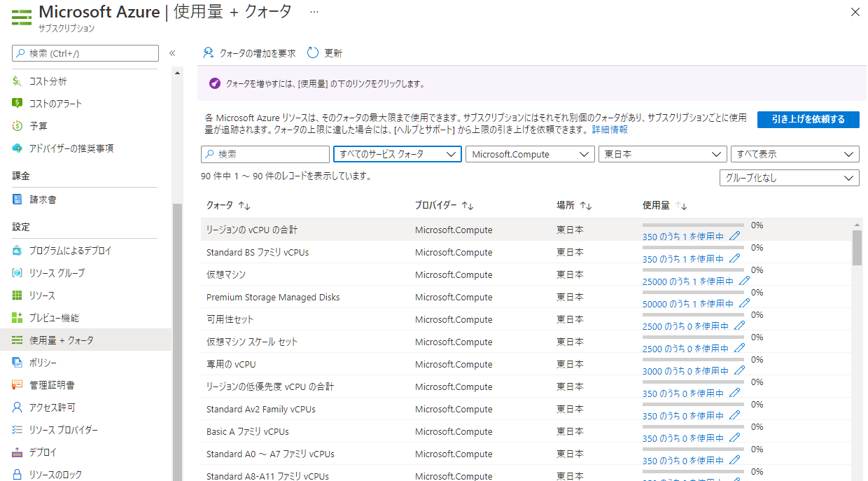Click the 引き上げを依頼する button
Image resolution: width=868 pixels, height=481 pixels.
point(808,119)
